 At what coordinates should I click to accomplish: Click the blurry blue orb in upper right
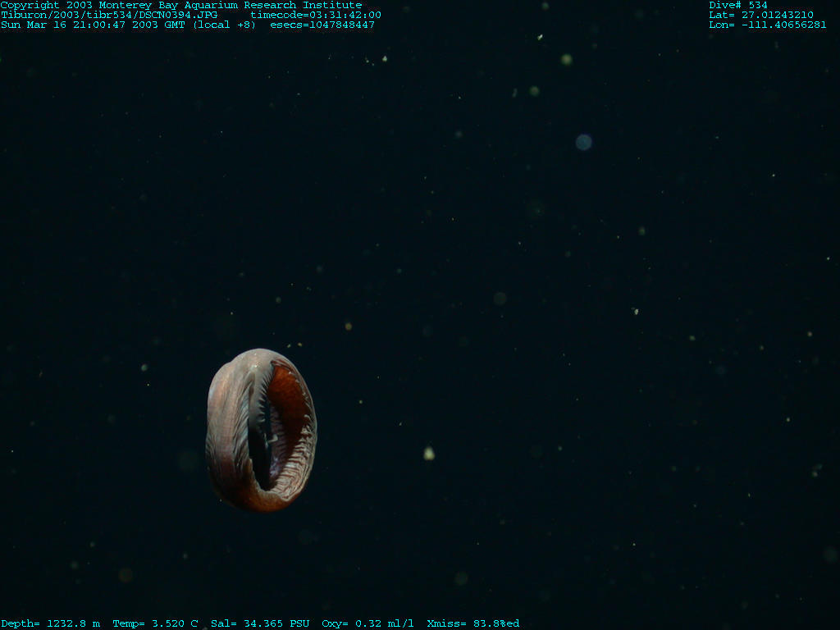(583, 142)
